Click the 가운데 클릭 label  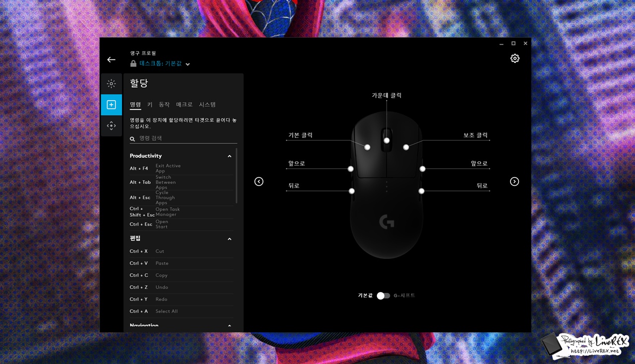[386, 95]
